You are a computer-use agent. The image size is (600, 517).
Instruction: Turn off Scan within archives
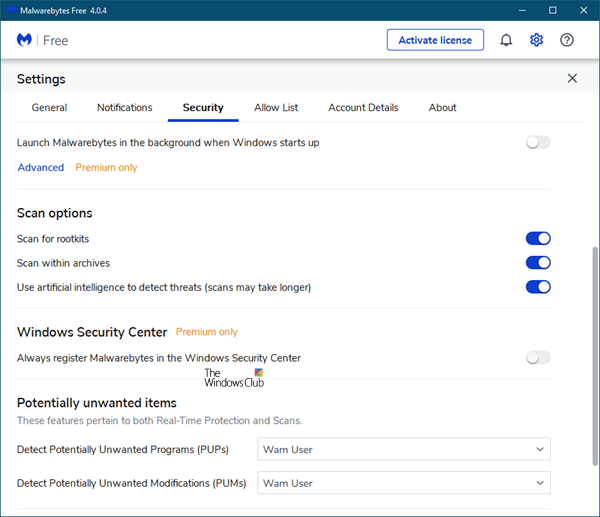538,263
